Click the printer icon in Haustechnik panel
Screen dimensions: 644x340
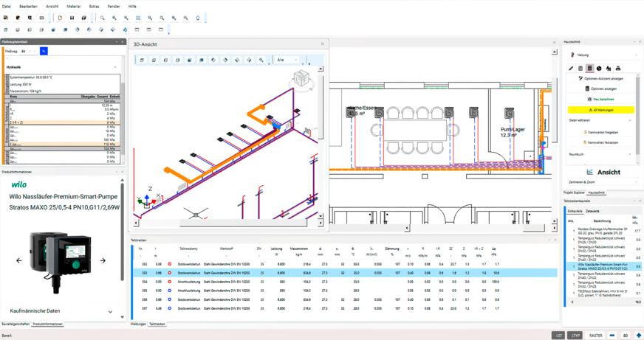(x=618, y=69)
